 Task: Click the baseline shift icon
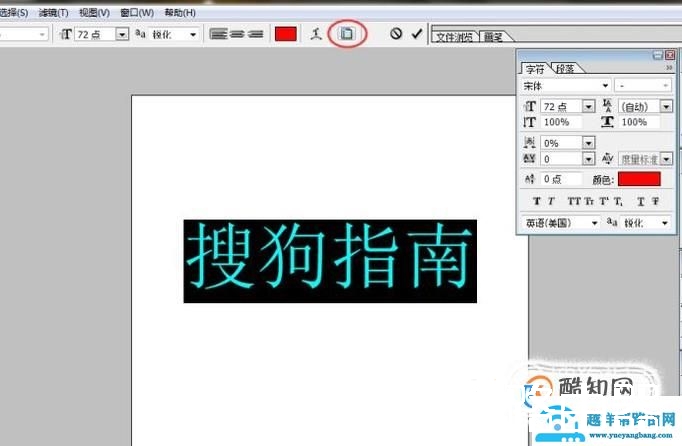529,179
